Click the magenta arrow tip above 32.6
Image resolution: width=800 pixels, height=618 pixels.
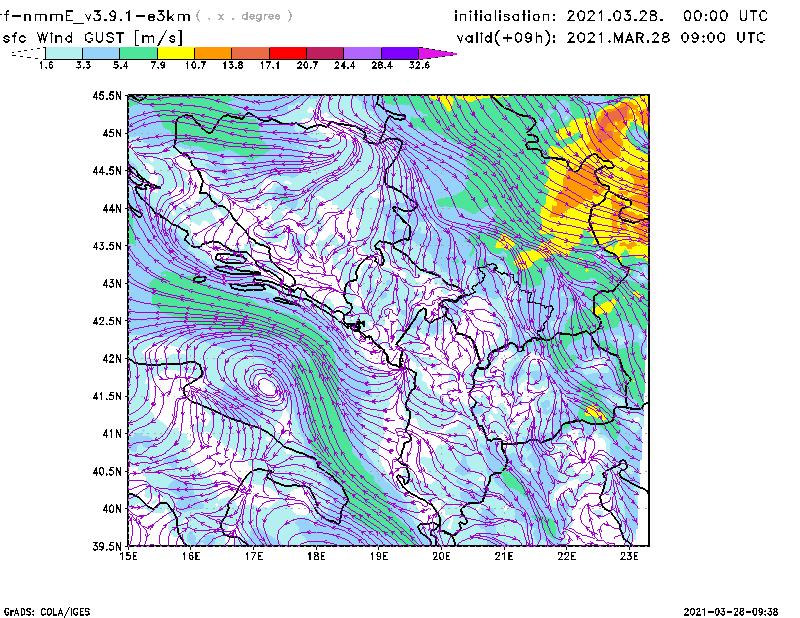[437, 53]
